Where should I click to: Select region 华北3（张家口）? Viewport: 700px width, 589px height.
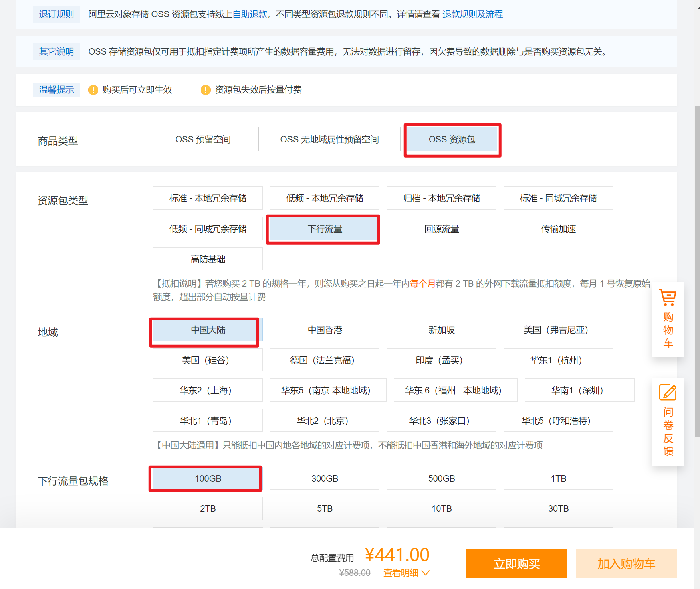(442, 421)
